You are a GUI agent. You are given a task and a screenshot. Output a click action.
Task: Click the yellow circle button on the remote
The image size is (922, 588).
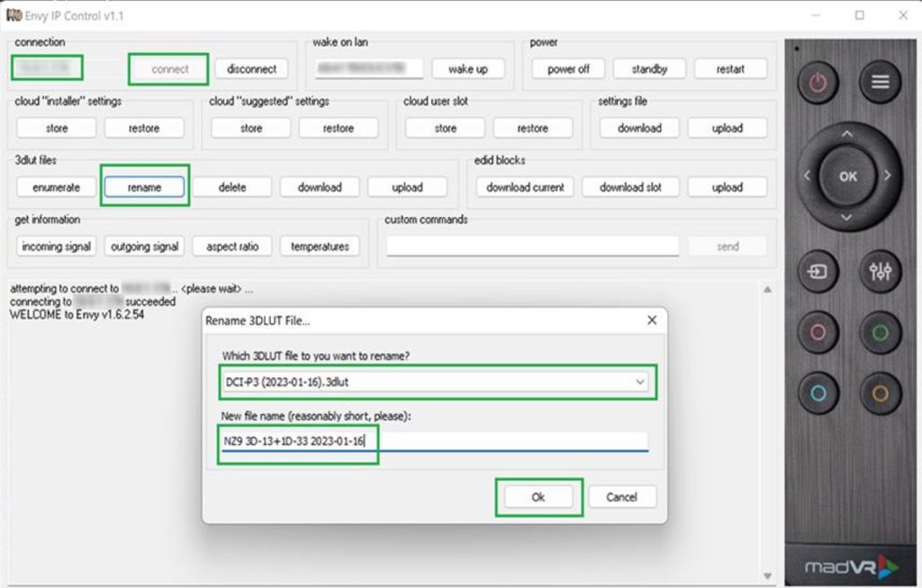click(x=880, y=393)
